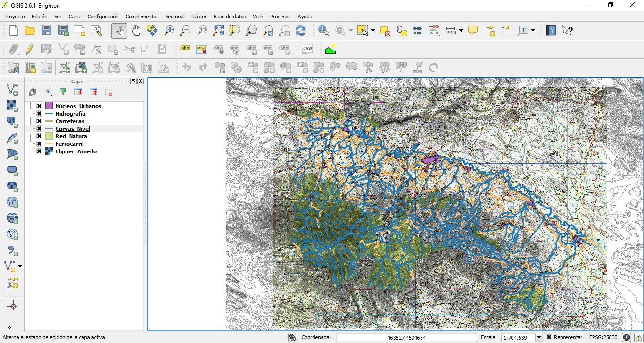Select the Identify Features tool
The image size is (644, 343).
(323, 31)
